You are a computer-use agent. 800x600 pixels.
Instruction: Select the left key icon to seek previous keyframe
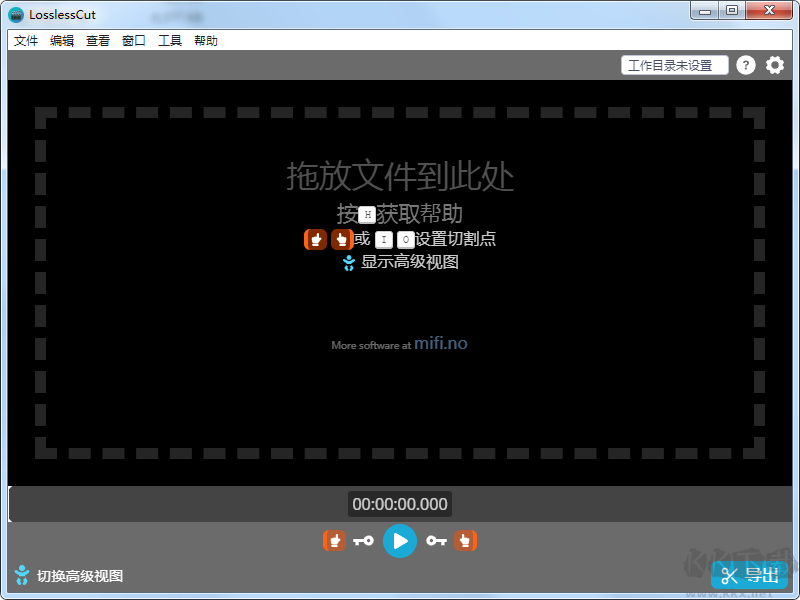pyautogui.click(x=364, y=540)
